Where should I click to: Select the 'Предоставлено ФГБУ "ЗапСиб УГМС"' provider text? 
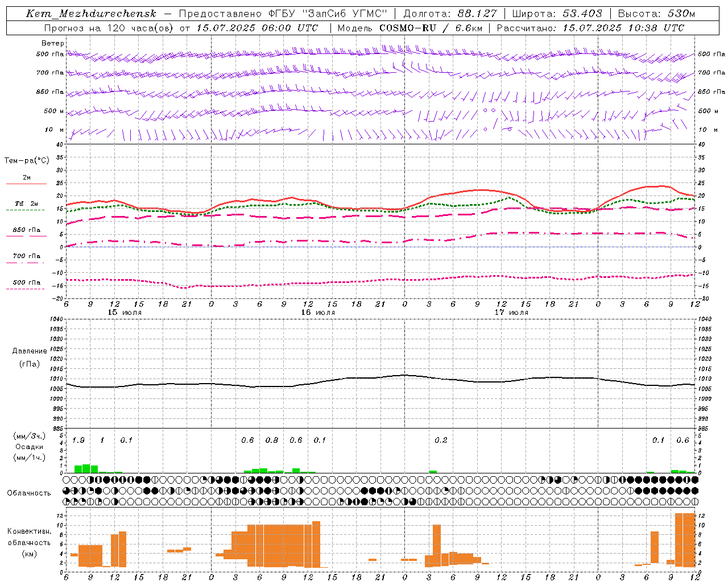[283, 14]
